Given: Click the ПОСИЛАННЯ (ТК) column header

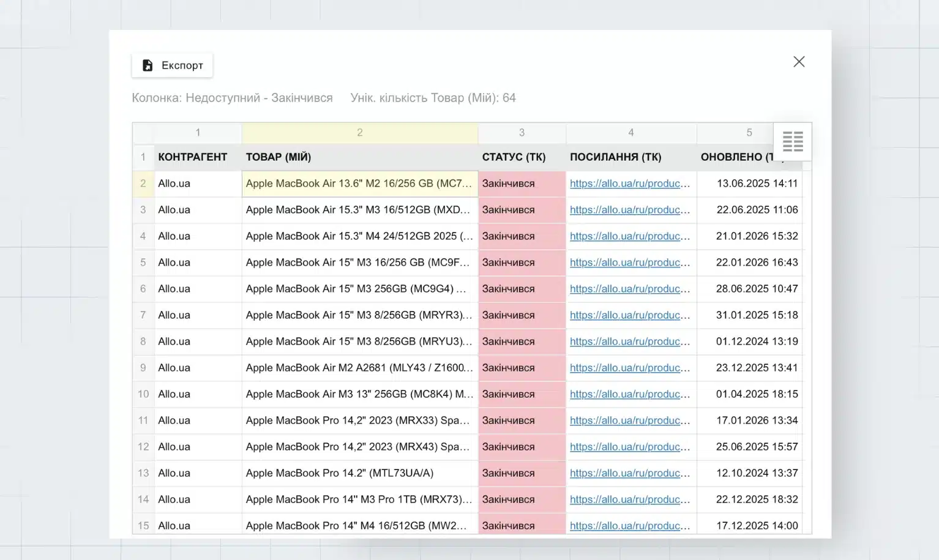Looking at the screenshot, I should [x=615, y=157].
